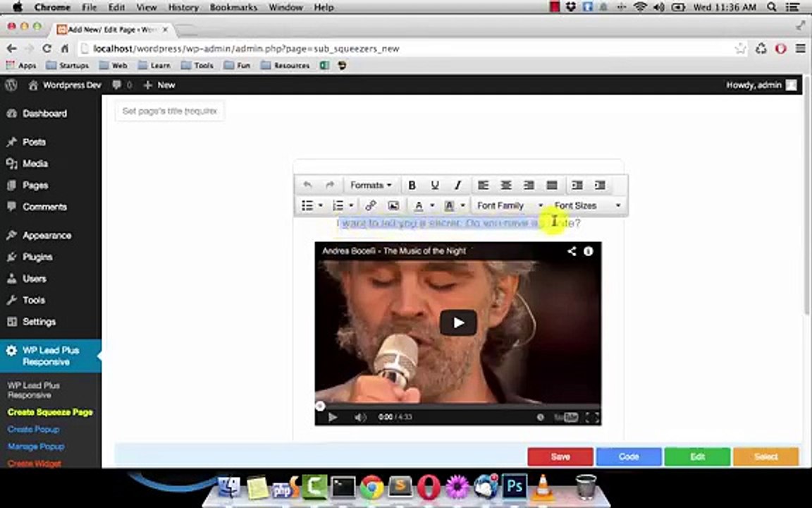Click Manage Popup link in sidebar
812x508 pixels.
[36, 447]
